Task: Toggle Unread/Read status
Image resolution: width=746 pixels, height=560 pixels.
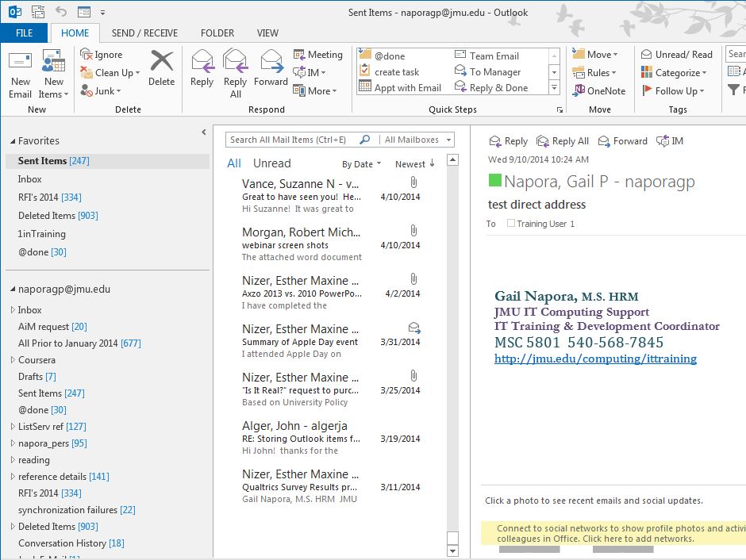Action: 676,55
